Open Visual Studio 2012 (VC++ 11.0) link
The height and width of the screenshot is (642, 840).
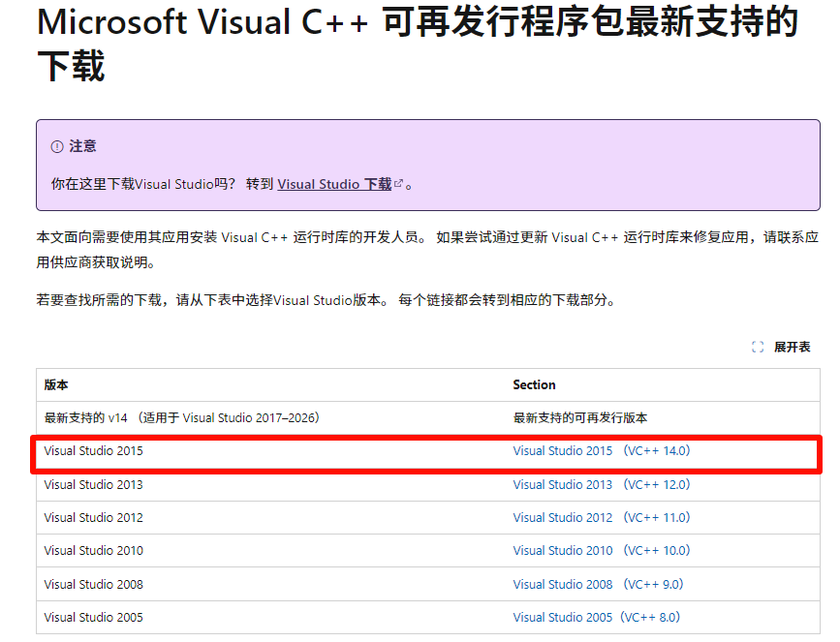[602, 518]
